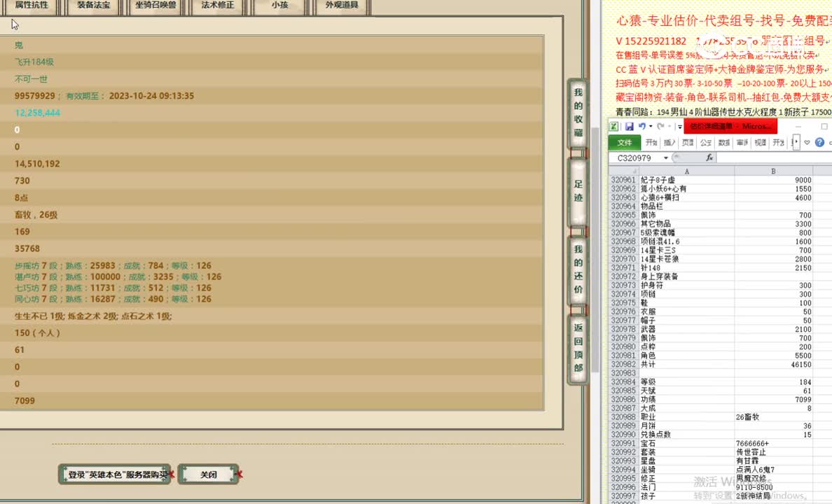This screenshot has height=504, width=832.
Task: Click the Excel program icon top-left of window
Action: click(x=613, y=126)
